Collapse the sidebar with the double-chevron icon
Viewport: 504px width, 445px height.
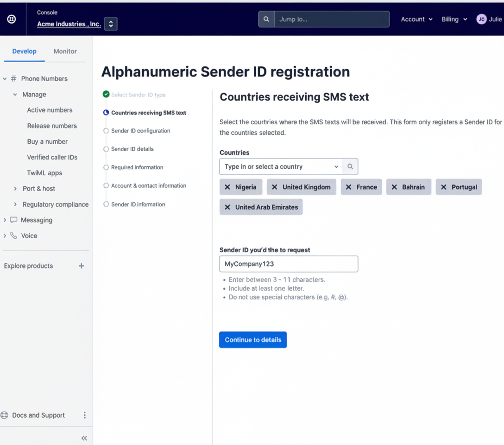tap(84, 438)
